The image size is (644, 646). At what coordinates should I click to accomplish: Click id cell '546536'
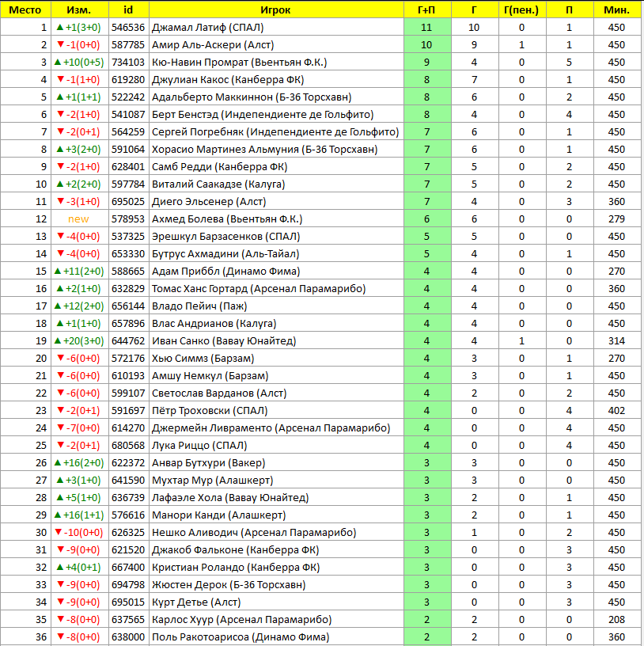128,27
